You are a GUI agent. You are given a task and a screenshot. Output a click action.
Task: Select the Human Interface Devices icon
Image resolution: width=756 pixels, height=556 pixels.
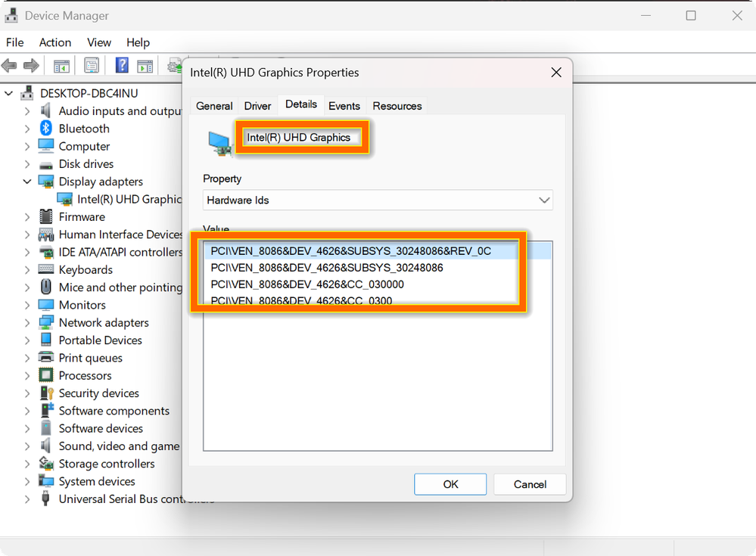point(46,235)
